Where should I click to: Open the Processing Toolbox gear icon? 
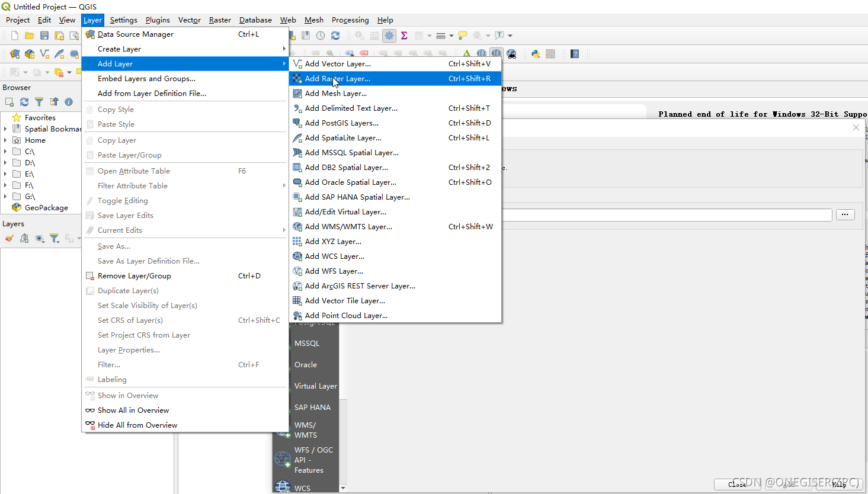click(389, 36)
